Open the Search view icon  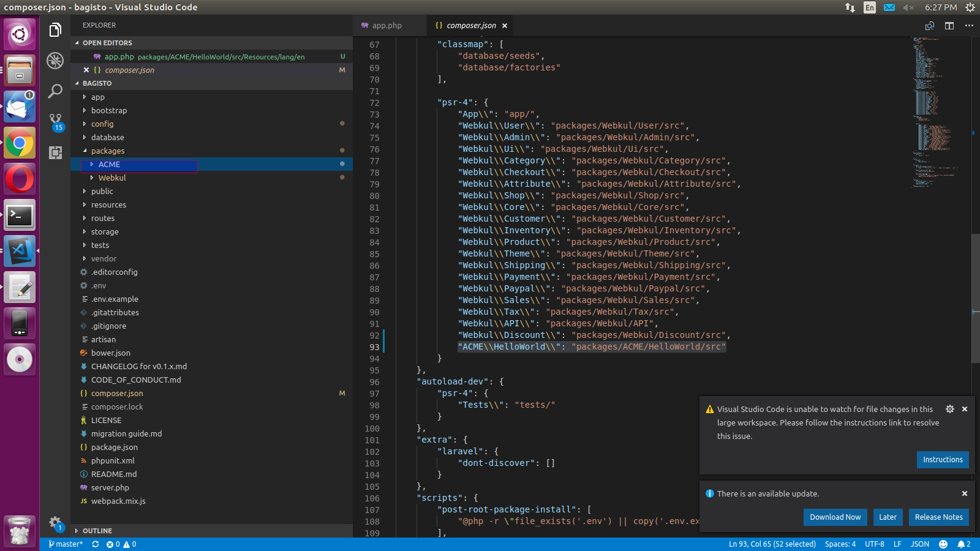click(x=55, y=91)
